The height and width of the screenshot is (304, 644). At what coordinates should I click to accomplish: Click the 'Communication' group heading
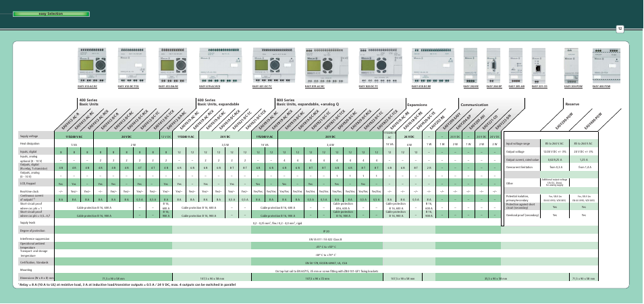coord(475,105)
